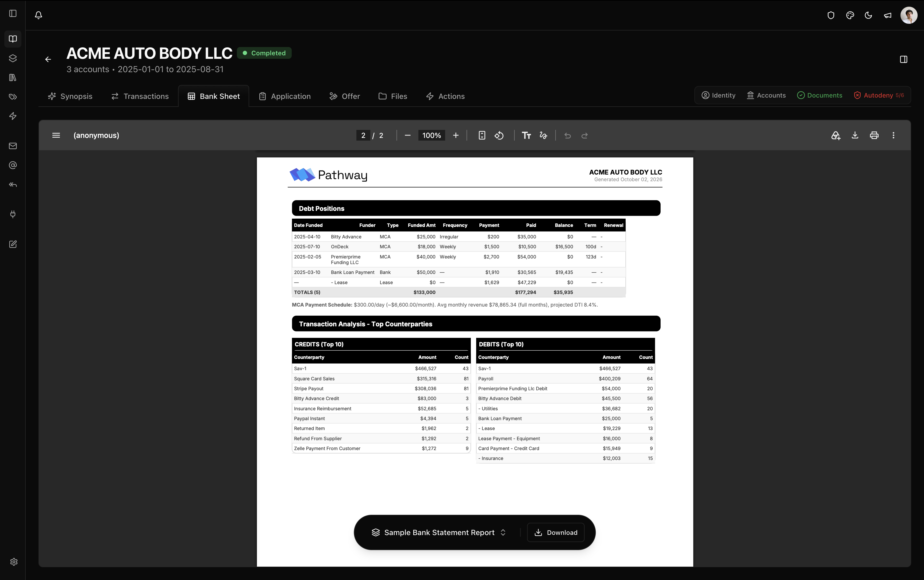
Task: Click the TOTALS (5) row label
Action: click(x=307, y=292)
